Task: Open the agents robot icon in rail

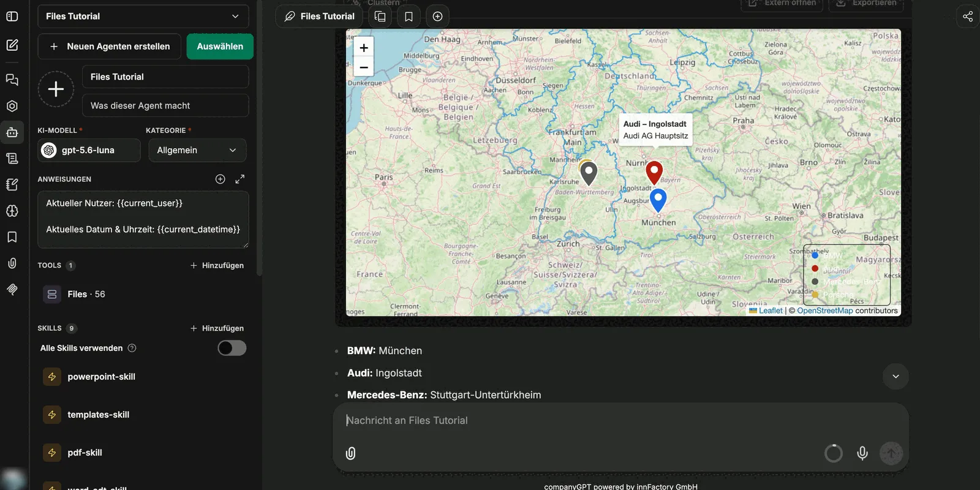Action: 12,132
